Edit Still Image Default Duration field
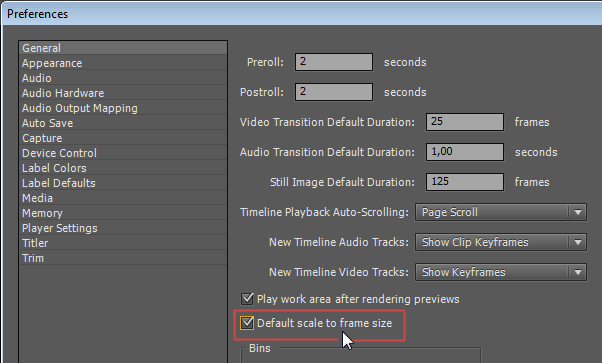This screenshot has width=602, height=363. (465, 182)
